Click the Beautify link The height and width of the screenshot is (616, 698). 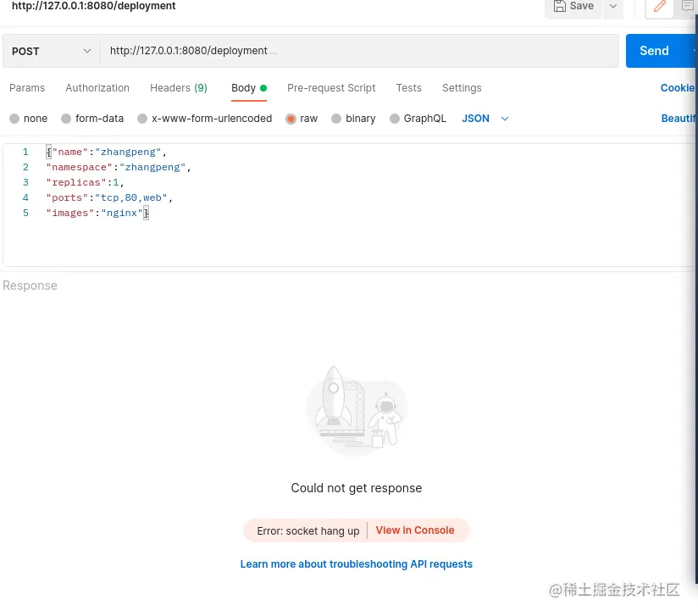point(679,119)
